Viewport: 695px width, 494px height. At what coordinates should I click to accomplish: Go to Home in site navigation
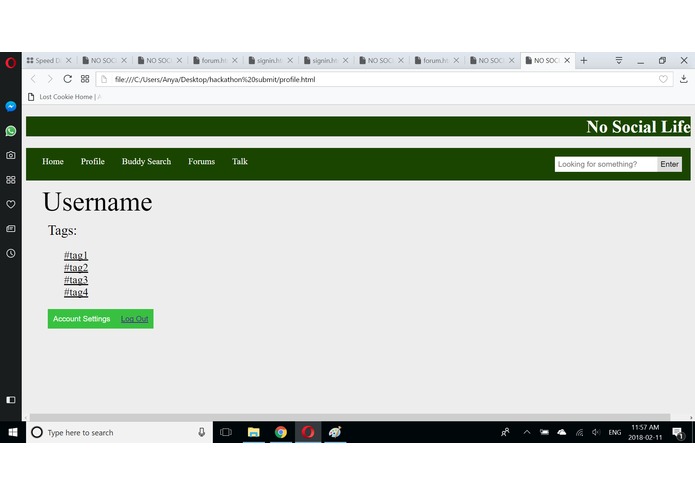[x=53, y=161]
